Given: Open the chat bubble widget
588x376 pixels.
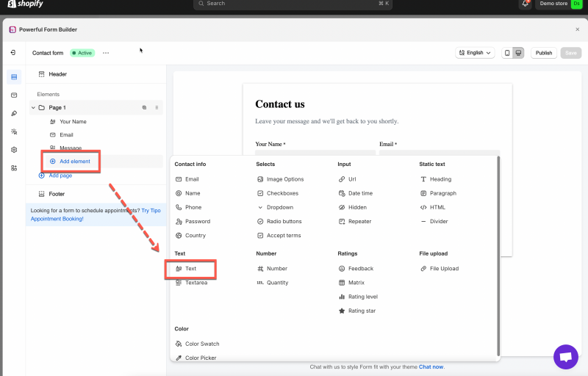Looking at the screenshot, I should [x=565, y=357].
